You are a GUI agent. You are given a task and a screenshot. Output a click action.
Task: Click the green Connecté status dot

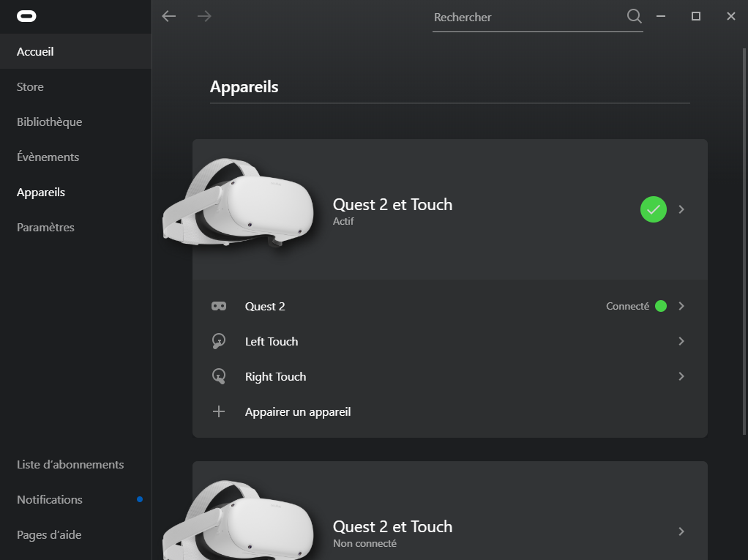coord(661,306)
